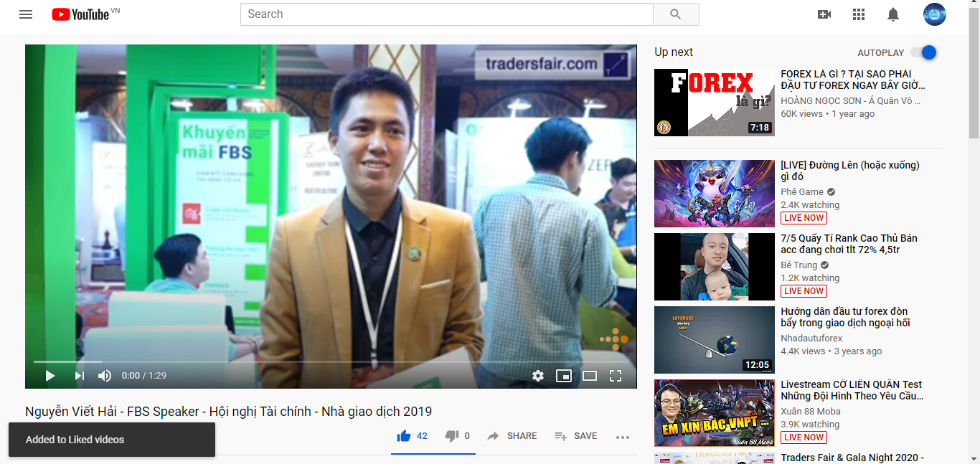Screen dimensions: 980x464
Task: Open Nhadautuforex channel
Action: (x=811, y=338)
